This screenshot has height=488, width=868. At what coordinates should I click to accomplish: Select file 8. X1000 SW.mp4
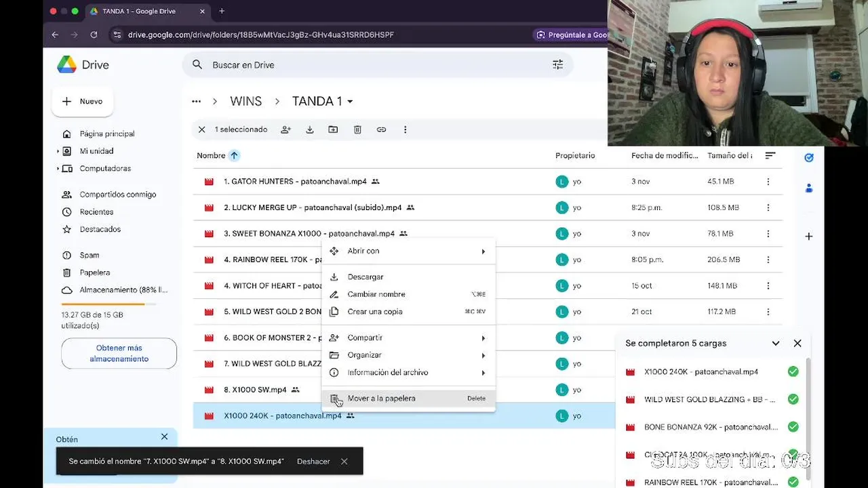(255, 390)
